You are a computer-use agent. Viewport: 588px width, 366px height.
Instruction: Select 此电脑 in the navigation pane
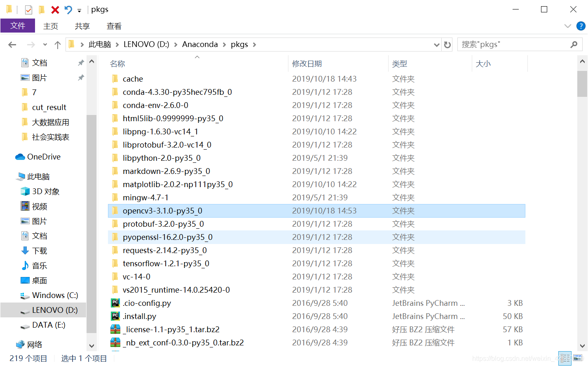(x=38, y=176)
